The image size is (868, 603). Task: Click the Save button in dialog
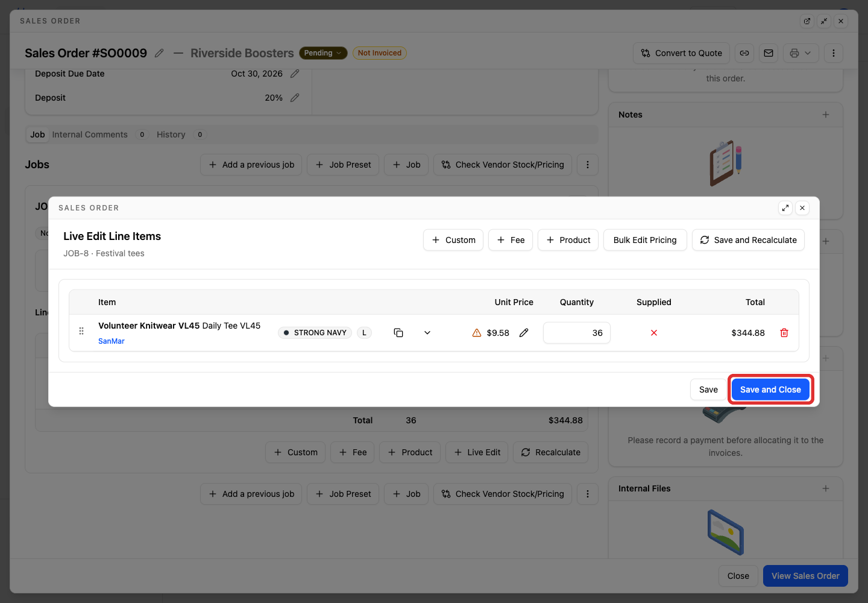click(x=708, y=390)
